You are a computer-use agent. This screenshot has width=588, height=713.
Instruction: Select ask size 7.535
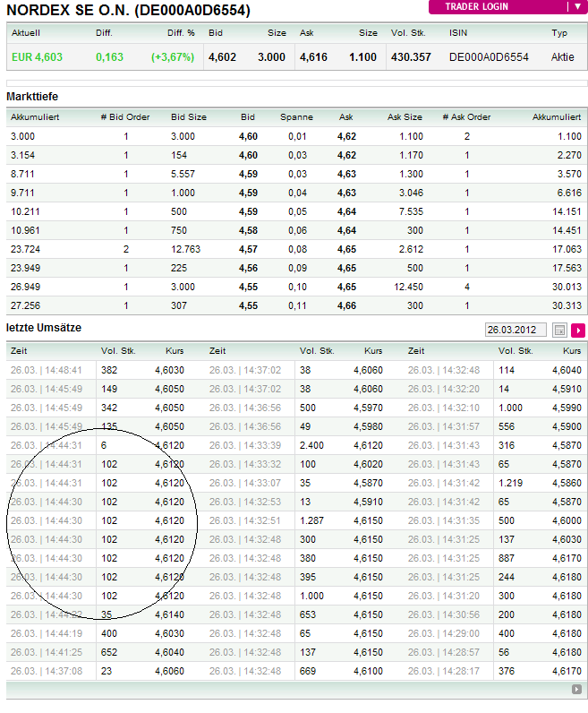(411, 212)
